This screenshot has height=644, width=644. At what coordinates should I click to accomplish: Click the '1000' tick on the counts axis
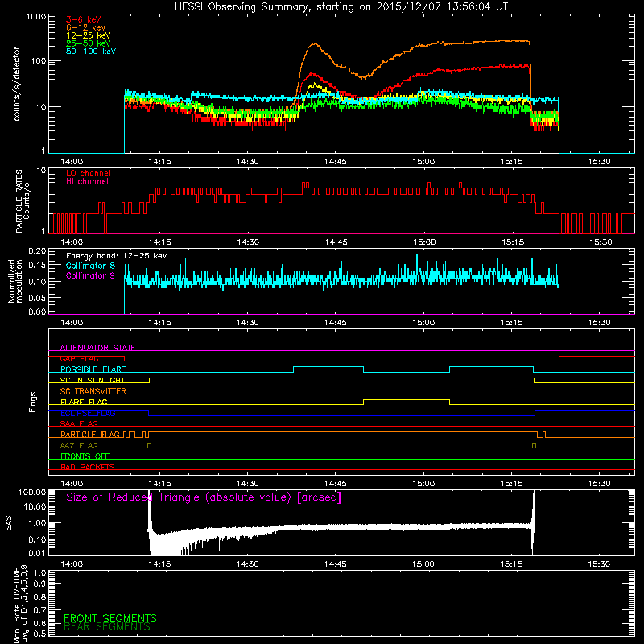[x=35, y=17]
